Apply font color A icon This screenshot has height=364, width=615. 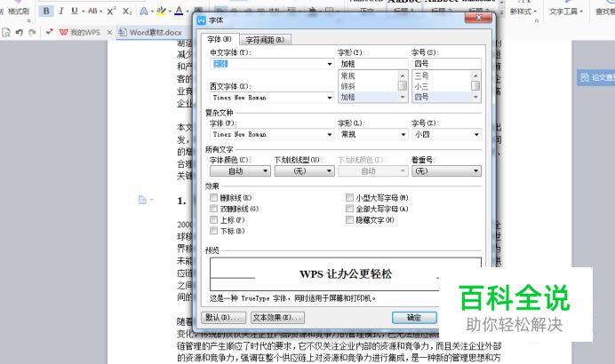tap(179, 11)
